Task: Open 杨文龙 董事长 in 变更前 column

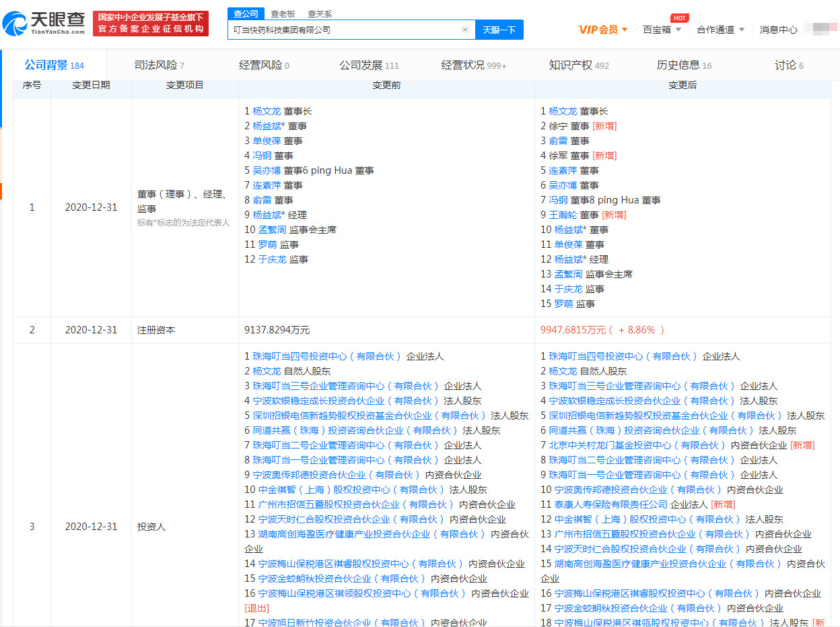Action: click(x=267, y=111)
